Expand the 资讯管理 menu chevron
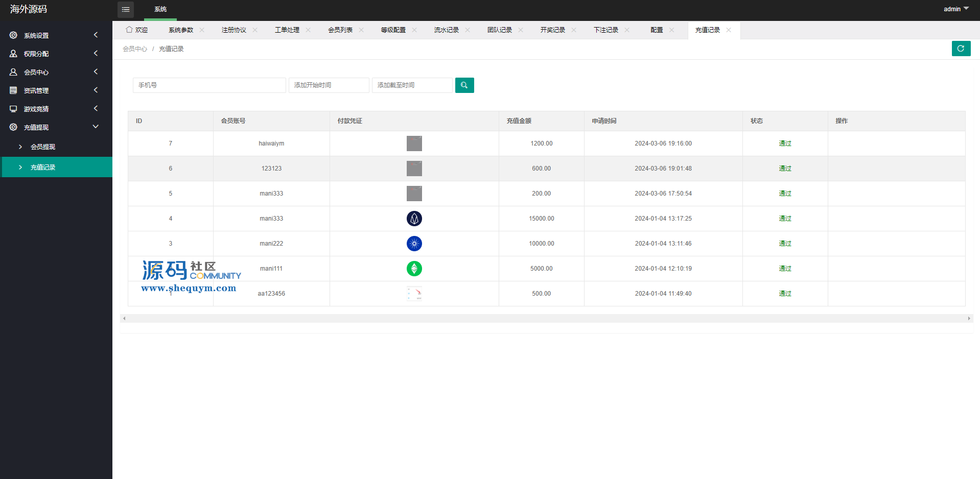The image size is (980, 479). [96, 90]
